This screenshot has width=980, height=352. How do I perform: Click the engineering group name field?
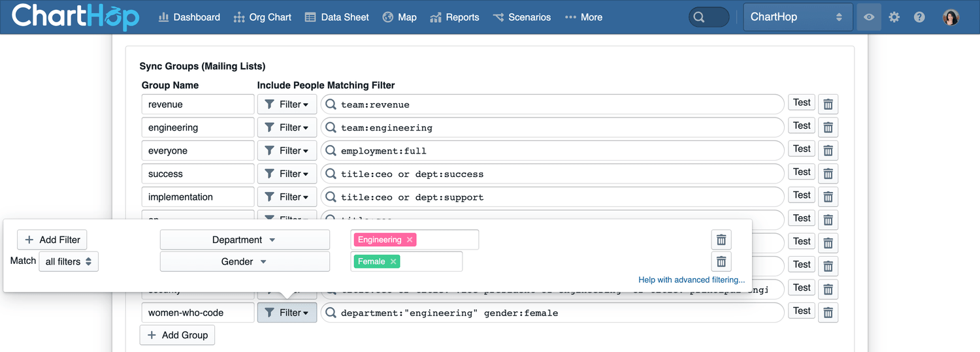[x=198, y=127]
